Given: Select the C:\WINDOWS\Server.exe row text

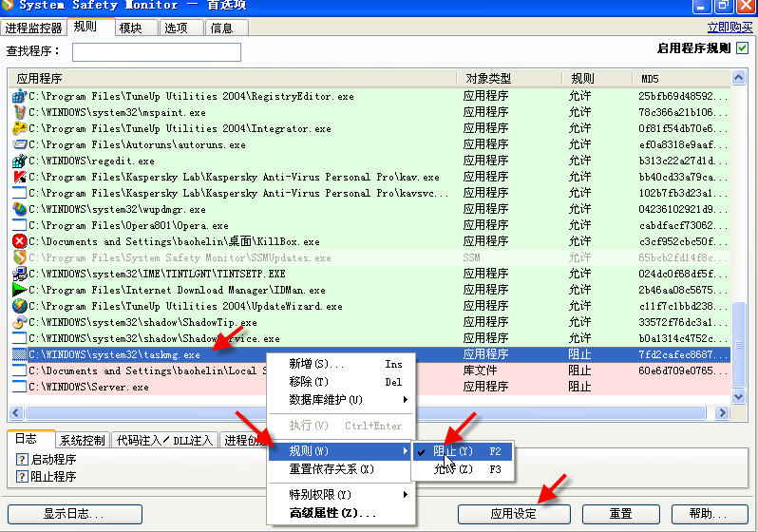Looking at the screenshot, I should point(89,387).
